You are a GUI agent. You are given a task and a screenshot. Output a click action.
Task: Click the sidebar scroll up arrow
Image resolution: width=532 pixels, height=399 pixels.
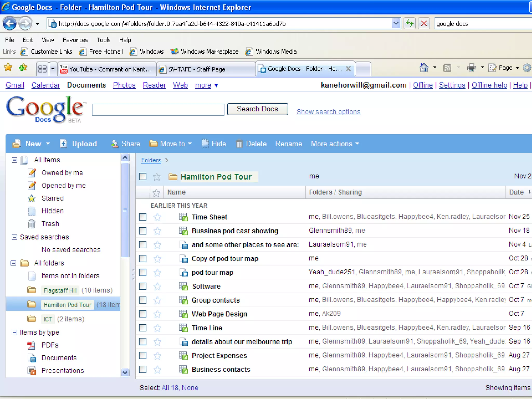click(125, 158)
